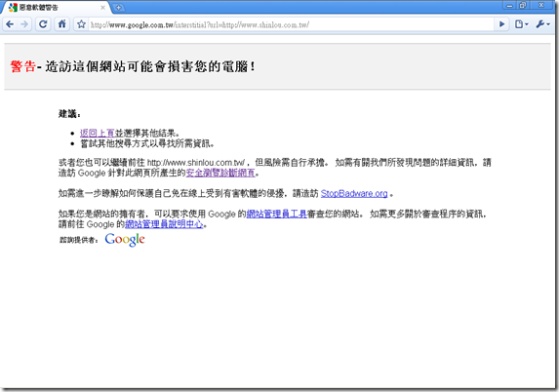This screenshot has width=559, height=392.
Task: Click the 返回上頁 link
Action: (97, 134)
